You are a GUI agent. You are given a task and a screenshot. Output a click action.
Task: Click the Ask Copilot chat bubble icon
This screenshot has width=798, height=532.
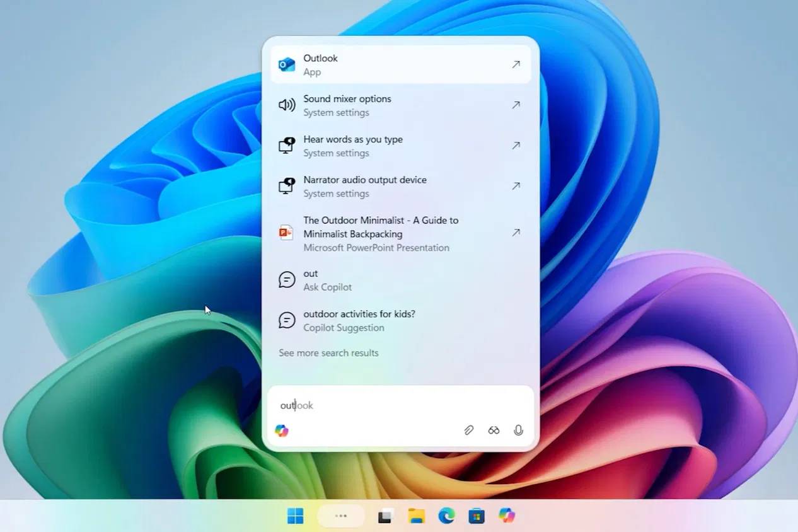[x=287, y=280]
